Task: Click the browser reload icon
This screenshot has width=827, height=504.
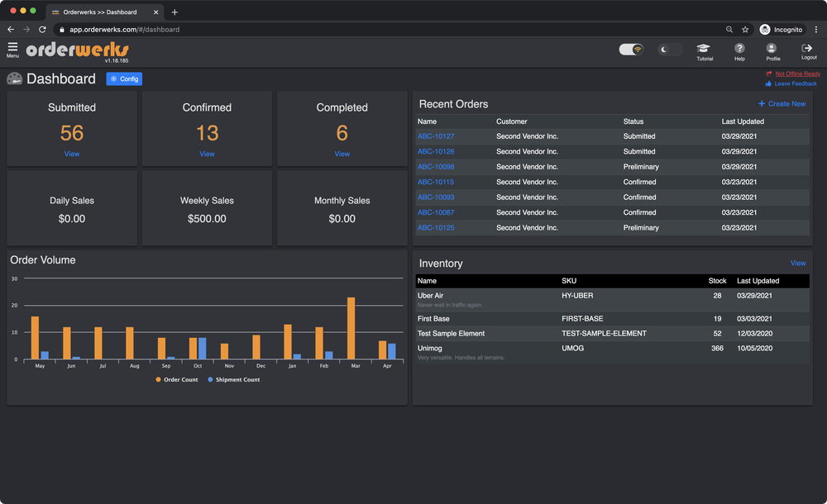Action: [42, 29]
